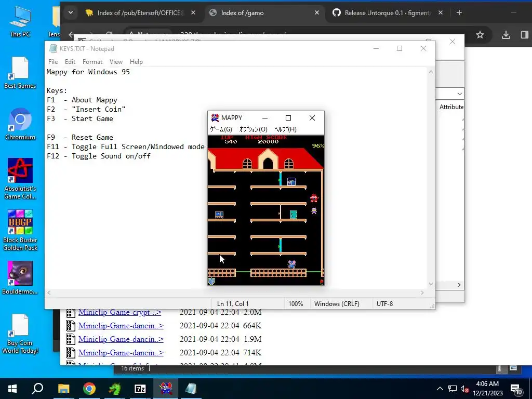The width and height of the screenshot is (532, 399).
Task: Open the This PC desktop icon
Action: point(20,21)
